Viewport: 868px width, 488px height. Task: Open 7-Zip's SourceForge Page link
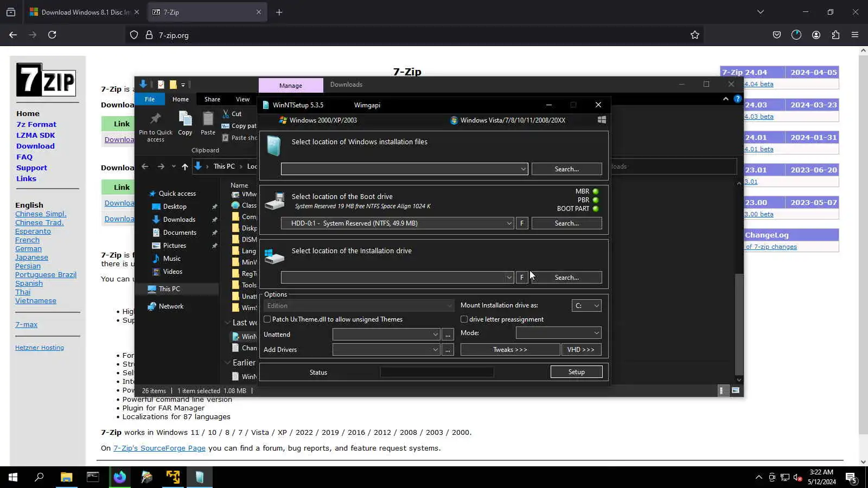(x=159, y=448)
